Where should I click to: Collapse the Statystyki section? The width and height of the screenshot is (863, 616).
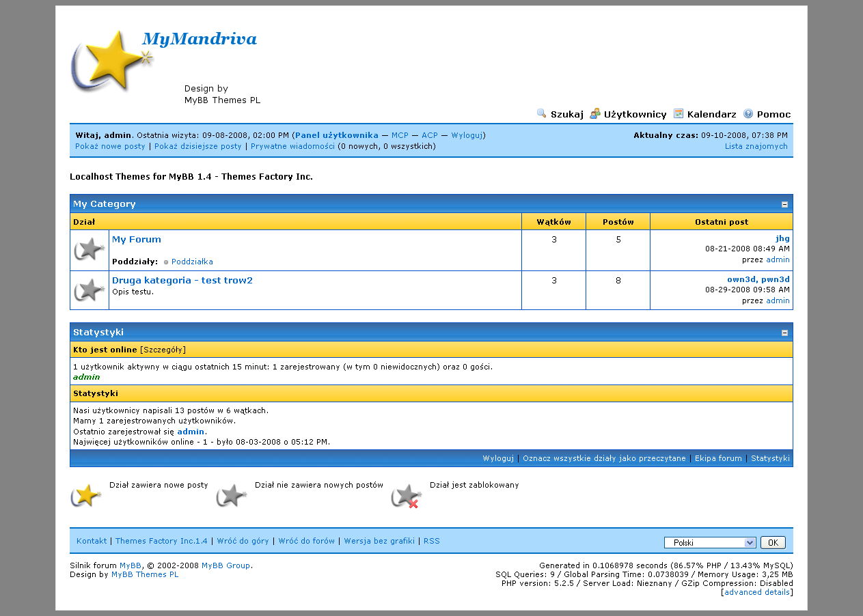click(784, 333)
